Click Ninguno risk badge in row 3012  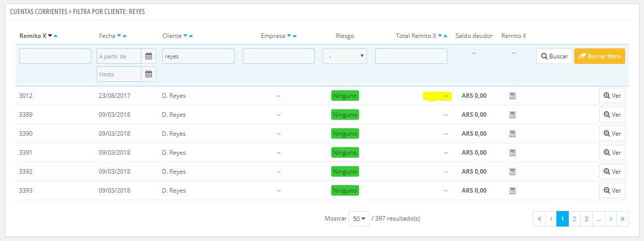point(345,96)
